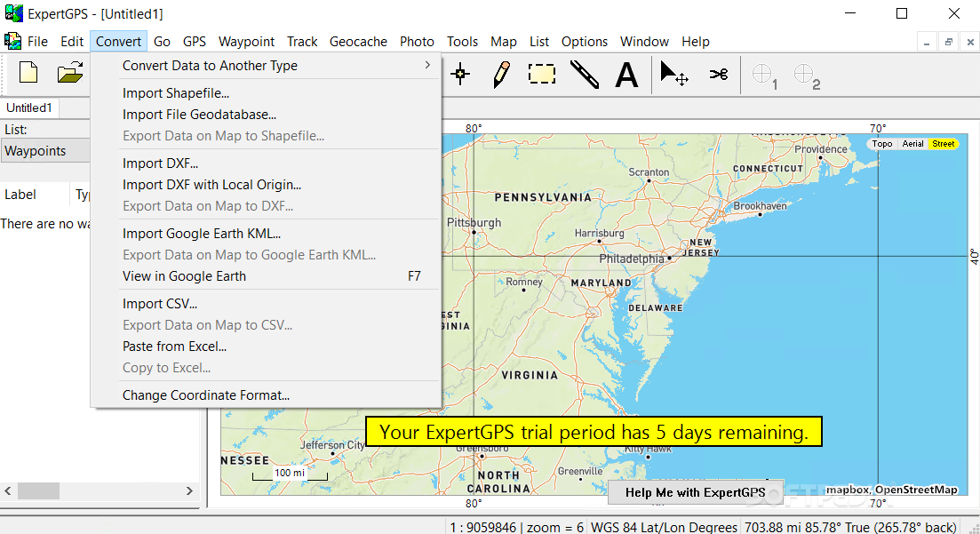Click the left arrow of list scrollbar
The height and width of the screenshot is (534, 980).
click(8, 490)
